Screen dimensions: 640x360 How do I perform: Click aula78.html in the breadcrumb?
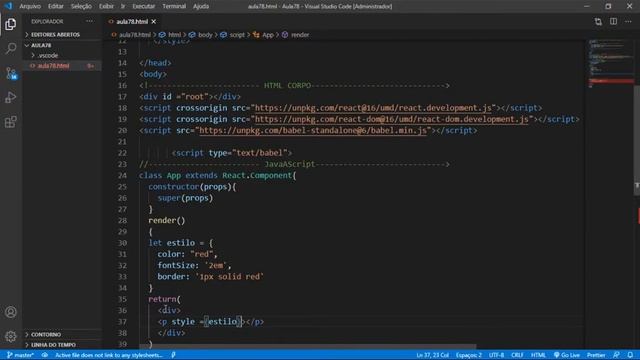coord(135,35)
